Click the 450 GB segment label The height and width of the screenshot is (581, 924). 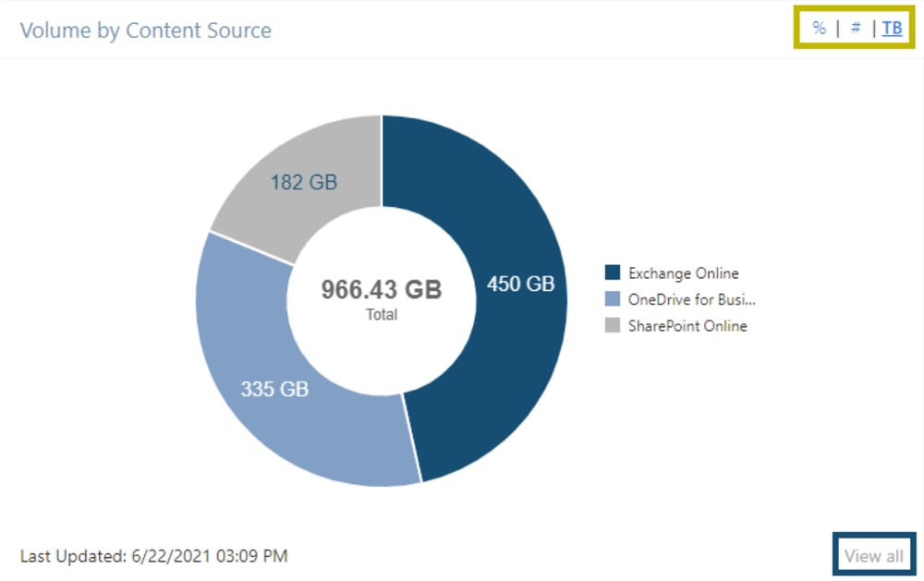click(520, 284)
